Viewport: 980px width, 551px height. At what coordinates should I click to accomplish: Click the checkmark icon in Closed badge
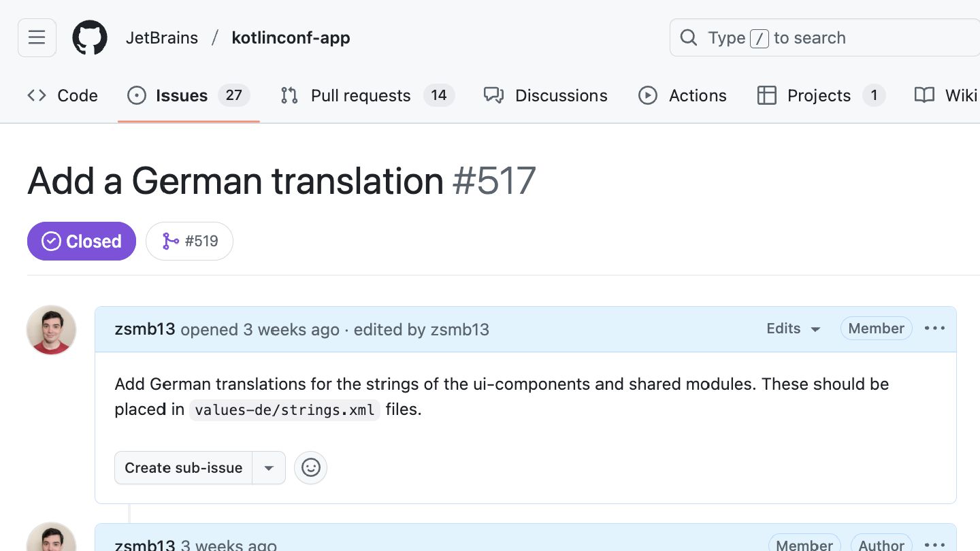(51, 241)
